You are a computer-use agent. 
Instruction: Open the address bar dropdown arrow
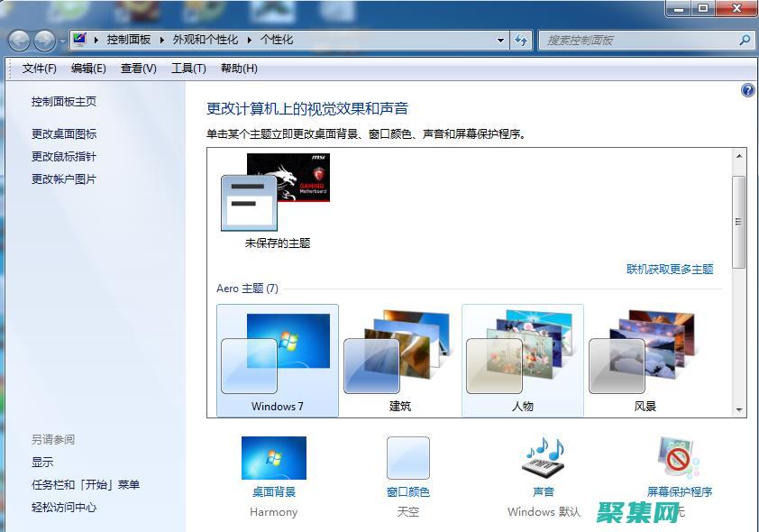click(x=499, y=40)
